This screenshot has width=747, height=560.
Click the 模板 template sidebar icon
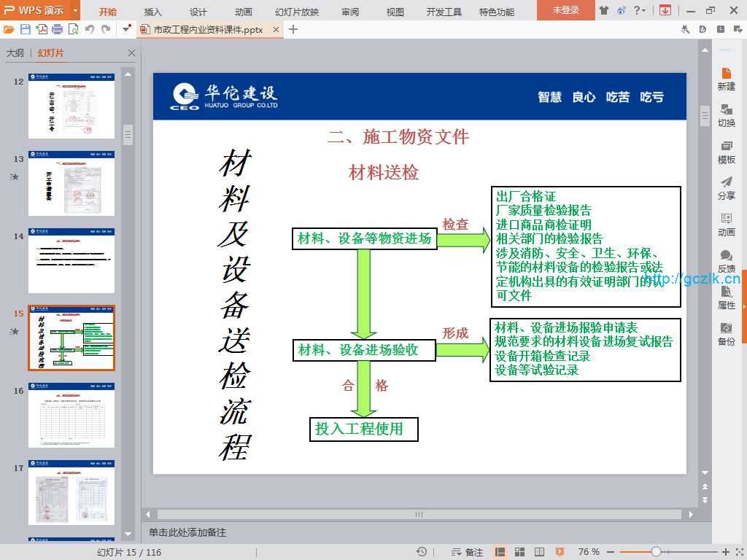(726, 152)
